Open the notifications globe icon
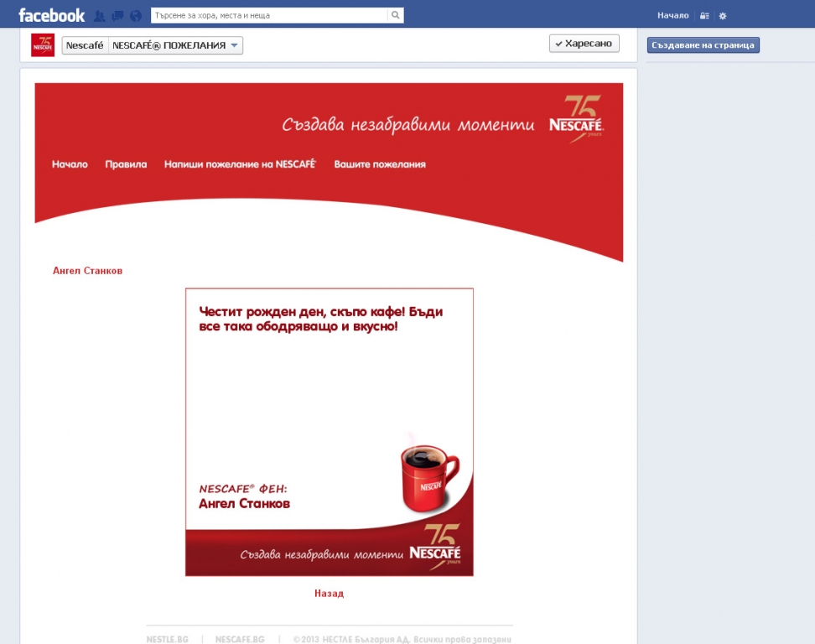Viewport: 815px width, 644px height. click(136, 16)
